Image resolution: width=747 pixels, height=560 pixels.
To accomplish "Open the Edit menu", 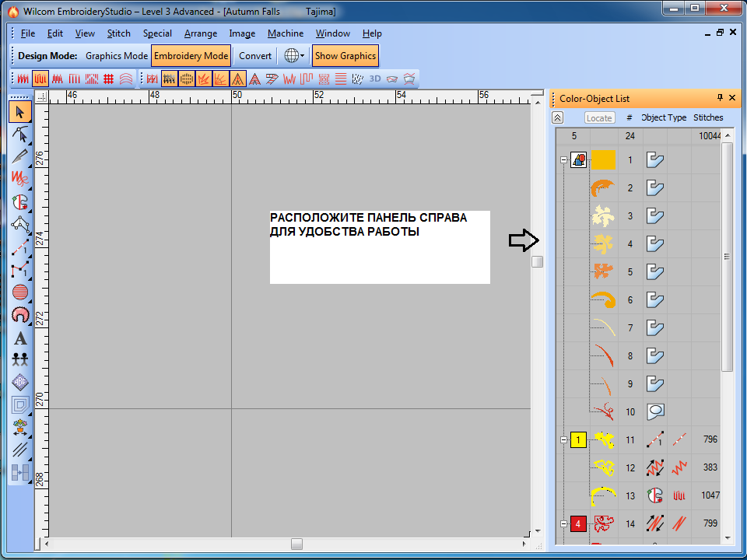I will coord(54,33).
